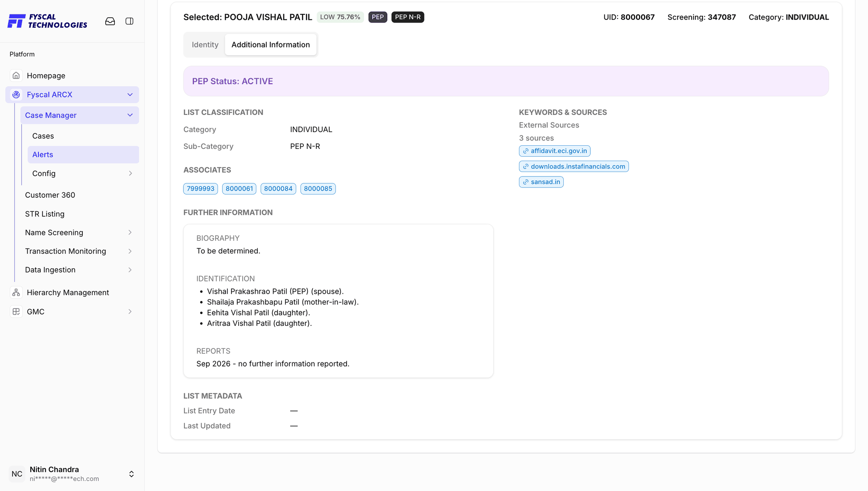Image resolution: width=868 pixels, height=491 pixels.
Task: Click the Hierarchy Management org-chart icon
Action: click(x=16, y=292)
